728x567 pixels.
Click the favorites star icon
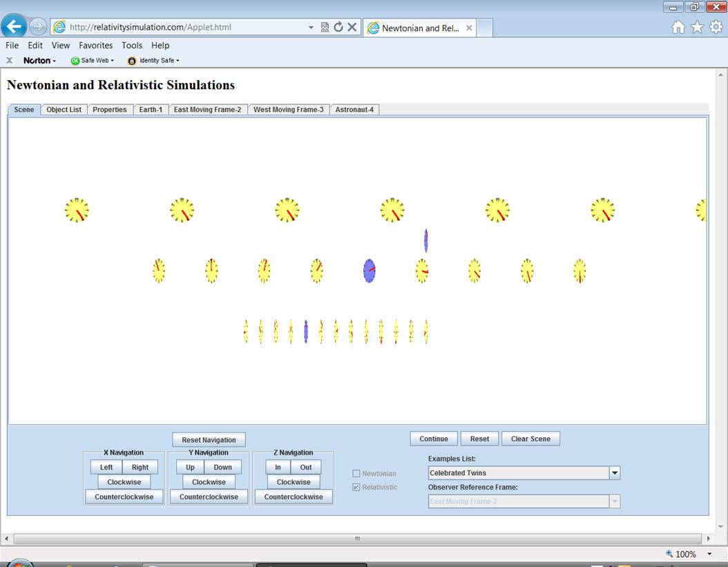click(x=697, y=27)
